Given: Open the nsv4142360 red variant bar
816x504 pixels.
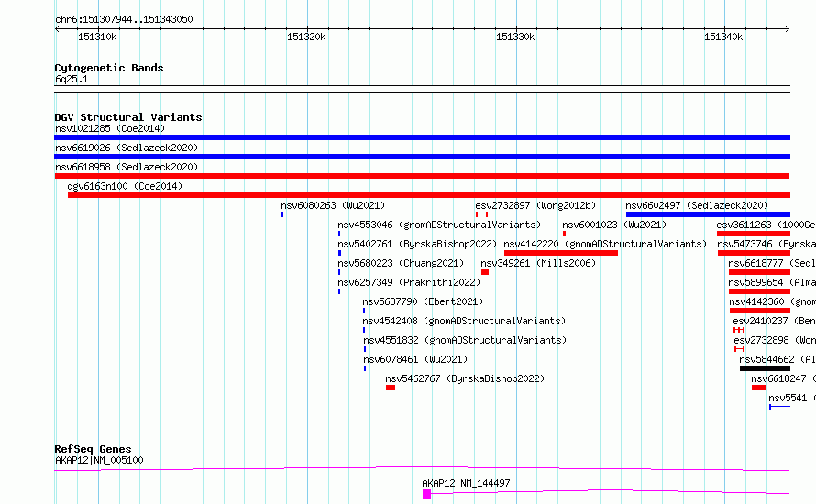Looking at the screenshot, I should (x=760, y=311).
